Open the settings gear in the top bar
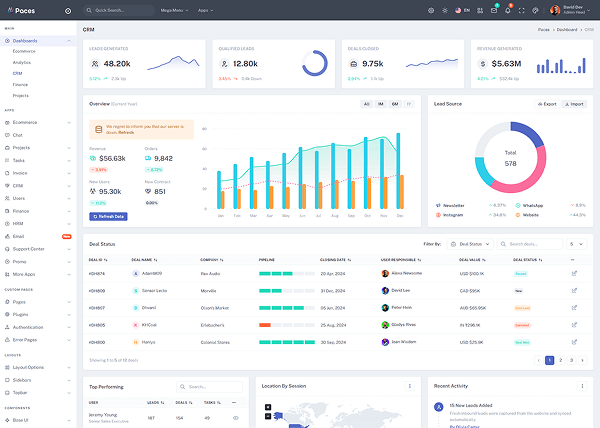The image size is (600, 428). (x=431, y=10)
